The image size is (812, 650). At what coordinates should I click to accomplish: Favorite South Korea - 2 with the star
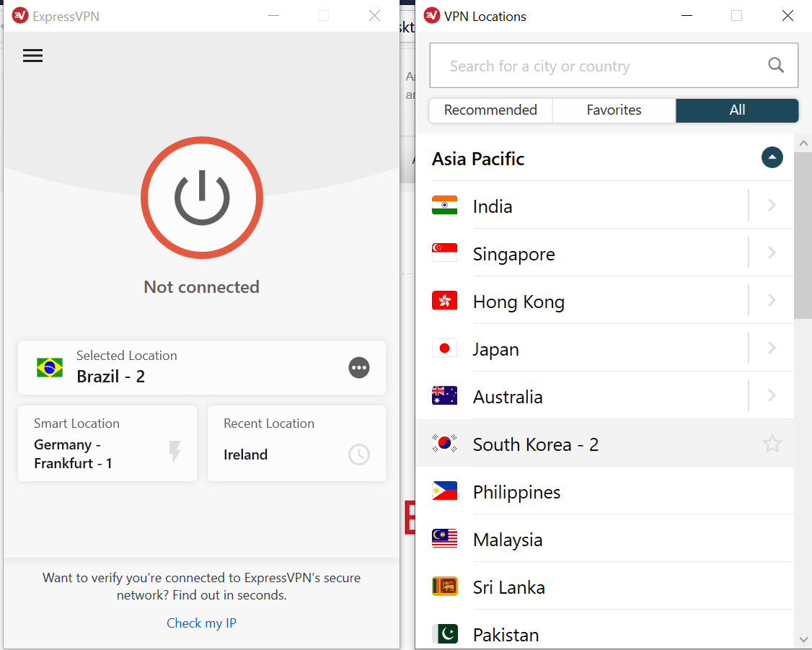tap(772, 444)
